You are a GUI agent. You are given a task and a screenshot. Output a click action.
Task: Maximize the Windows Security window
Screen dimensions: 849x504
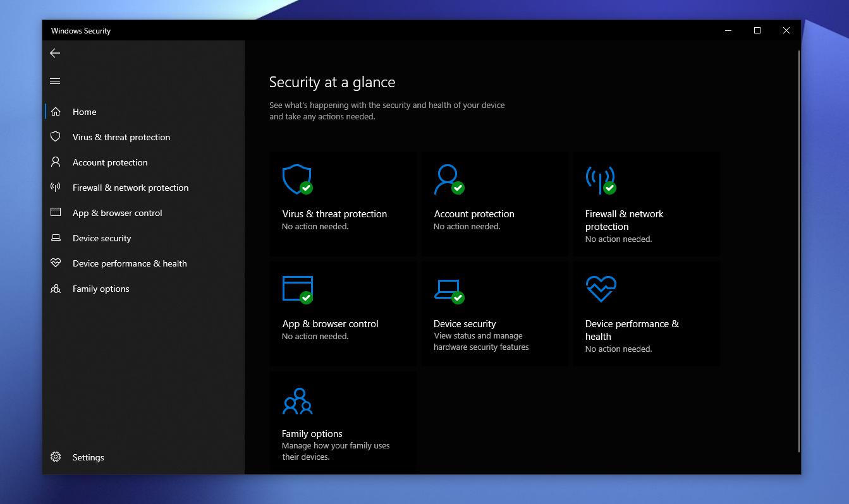757,30
